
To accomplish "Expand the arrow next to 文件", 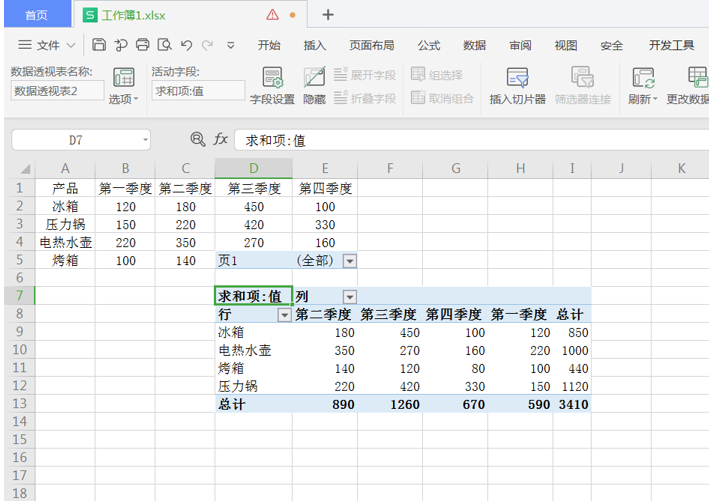I will [71, 45].
